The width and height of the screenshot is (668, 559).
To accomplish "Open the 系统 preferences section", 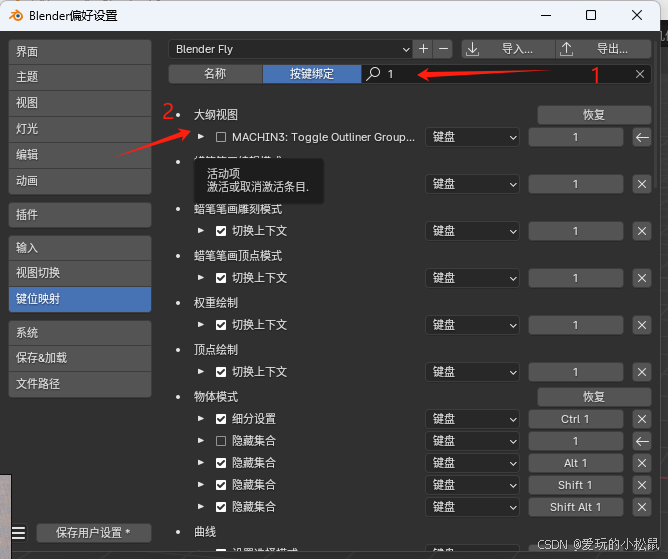I will [80, 333].
